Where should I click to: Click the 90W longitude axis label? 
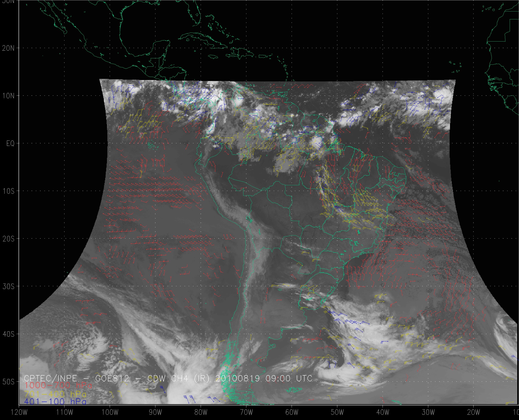pos(155,412)
